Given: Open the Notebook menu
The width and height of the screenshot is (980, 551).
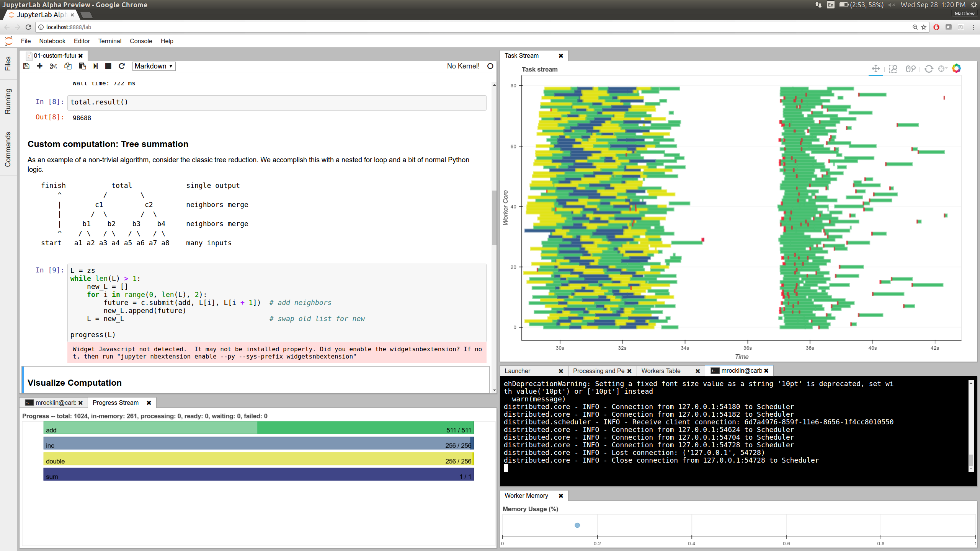Looking at the screenshot, I should click(52, 41).
